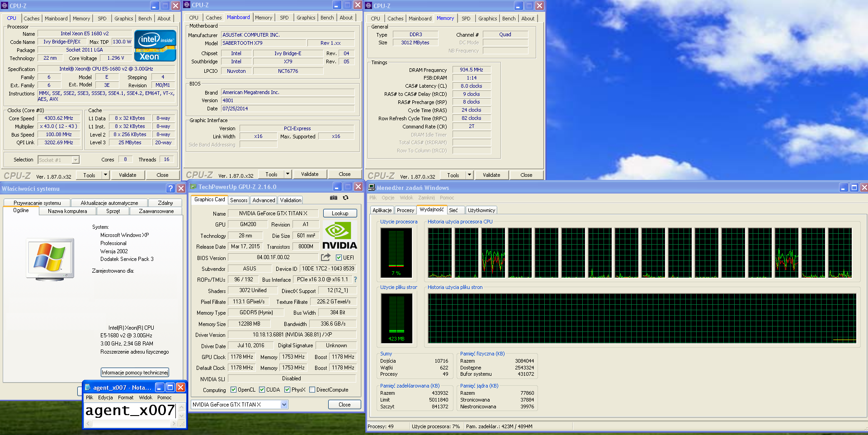Click the page file usage gauge showing 423 MB

tap(396, 318)
